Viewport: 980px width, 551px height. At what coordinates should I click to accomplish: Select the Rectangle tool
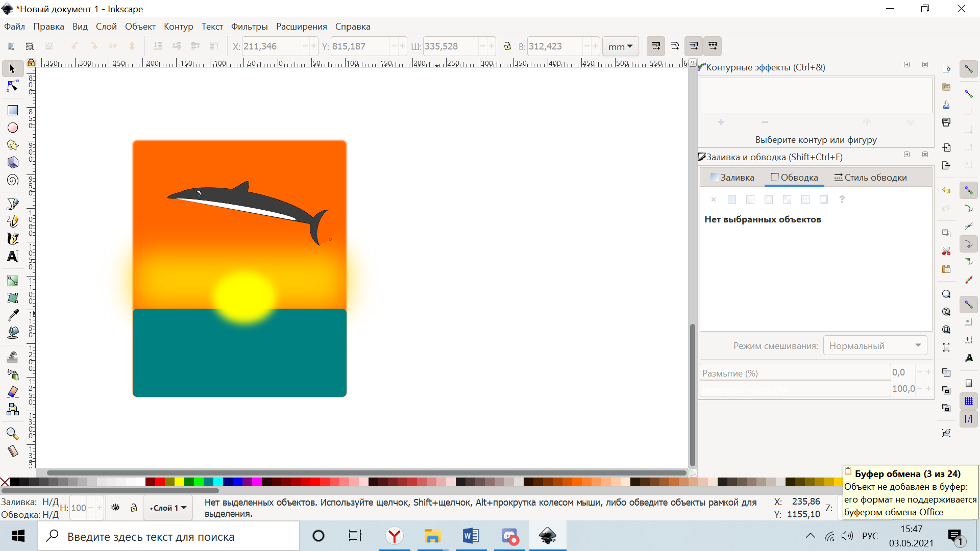13,110
